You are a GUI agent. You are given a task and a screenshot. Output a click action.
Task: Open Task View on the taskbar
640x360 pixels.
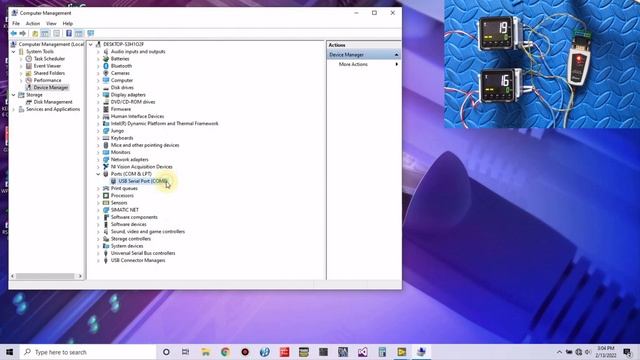point(185,352)
